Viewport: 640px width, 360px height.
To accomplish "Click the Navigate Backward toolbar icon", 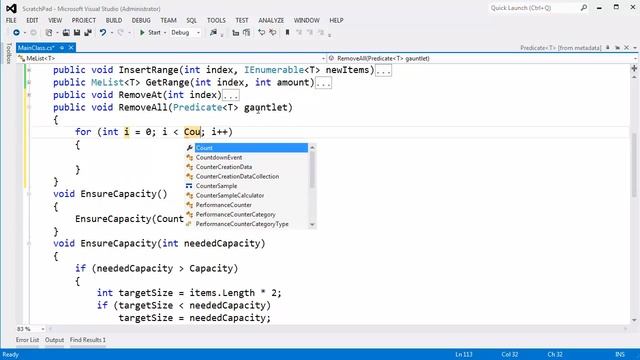I will click(16, 33).
